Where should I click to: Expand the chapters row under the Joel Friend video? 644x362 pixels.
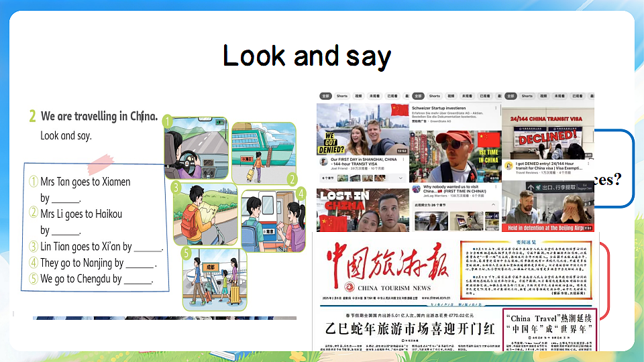pyautogui.click(x=400, y=178)
